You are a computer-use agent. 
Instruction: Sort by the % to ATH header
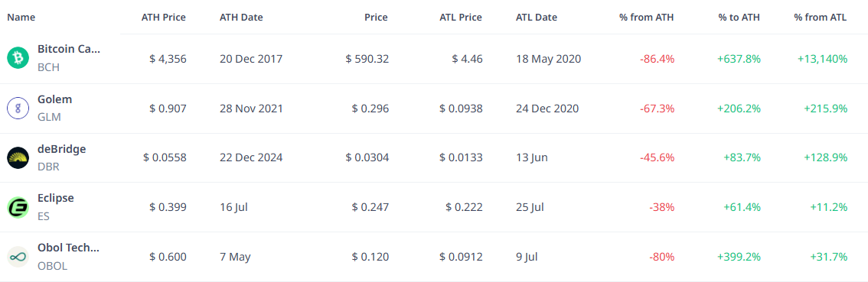click(739, 17)
